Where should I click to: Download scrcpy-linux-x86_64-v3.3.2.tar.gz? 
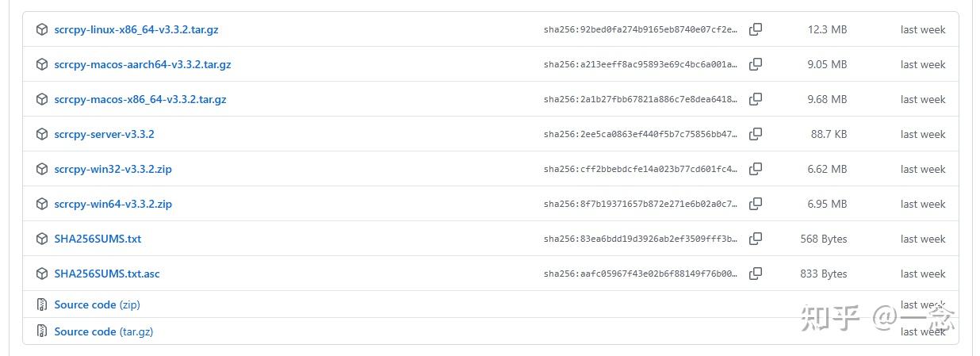click(136, 29)
